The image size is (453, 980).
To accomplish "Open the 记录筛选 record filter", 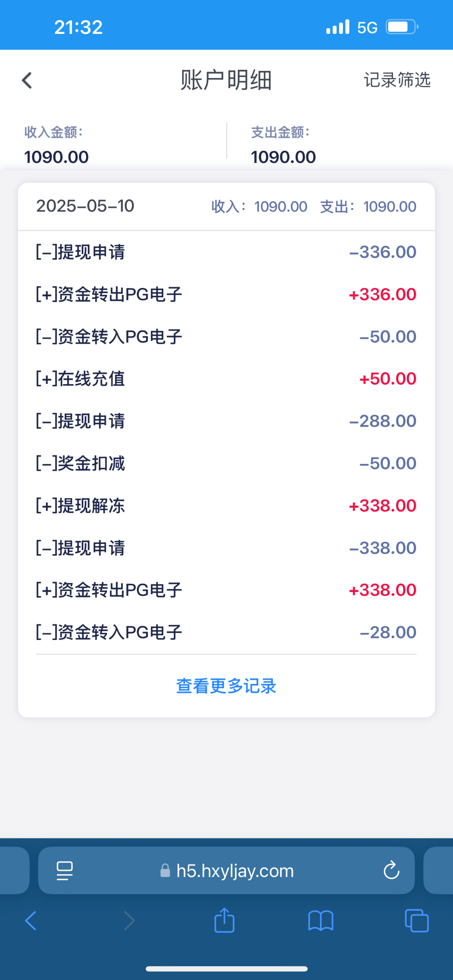I will pos(397,80).
